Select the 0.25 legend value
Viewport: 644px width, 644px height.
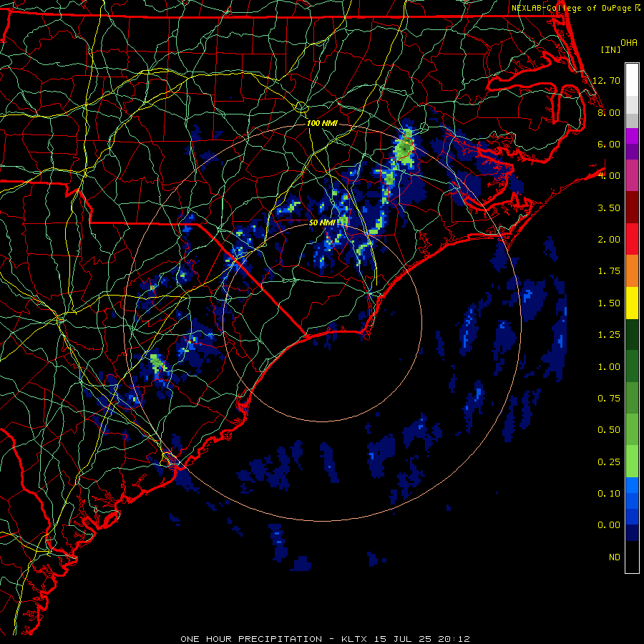(609, 462)
